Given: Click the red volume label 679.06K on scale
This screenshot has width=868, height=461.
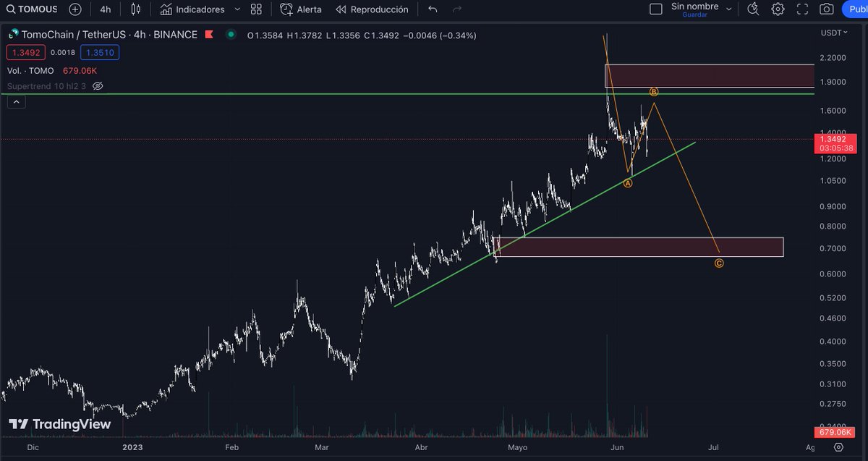Looking at the screenshot, I should click(834, 432).
